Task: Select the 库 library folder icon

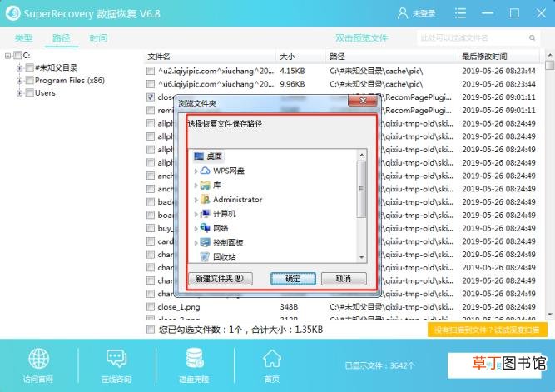Action: click(x=205, y=186)
